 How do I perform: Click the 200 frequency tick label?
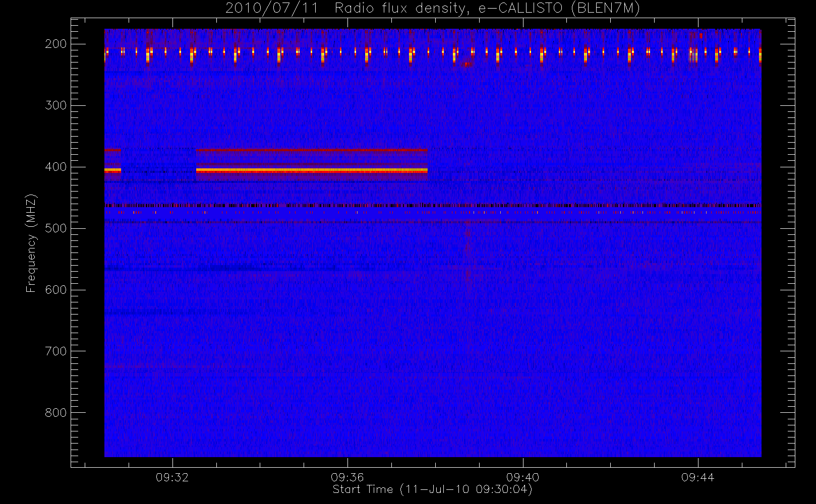(x=55, y=44)
